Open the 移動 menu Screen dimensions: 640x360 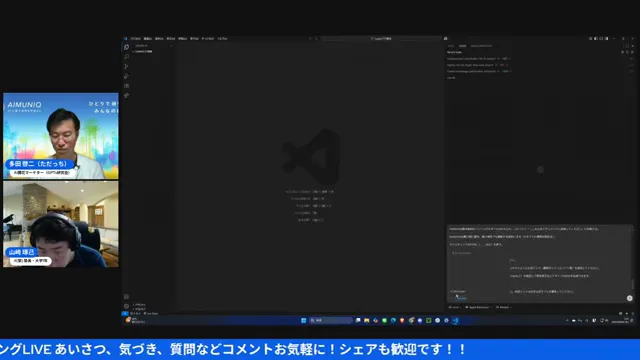click(182, 39)
